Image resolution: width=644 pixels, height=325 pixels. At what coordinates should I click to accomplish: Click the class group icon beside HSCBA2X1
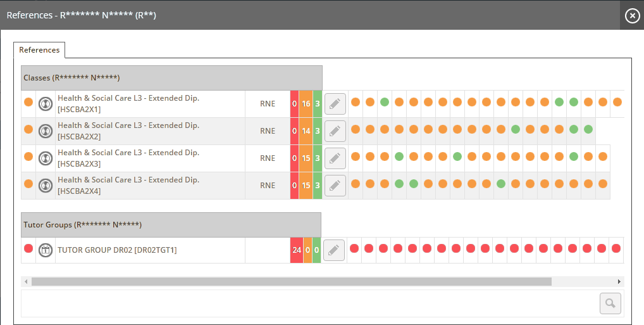coord(46,104)
